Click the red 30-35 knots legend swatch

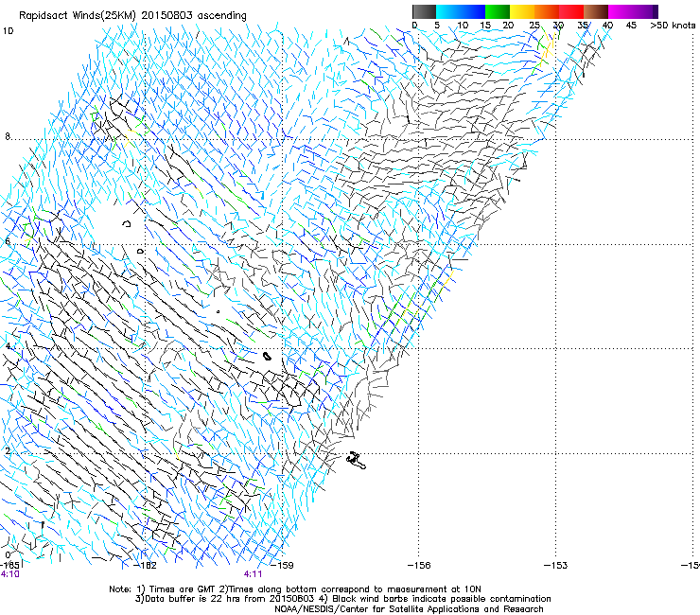click(x=571, y=11)
